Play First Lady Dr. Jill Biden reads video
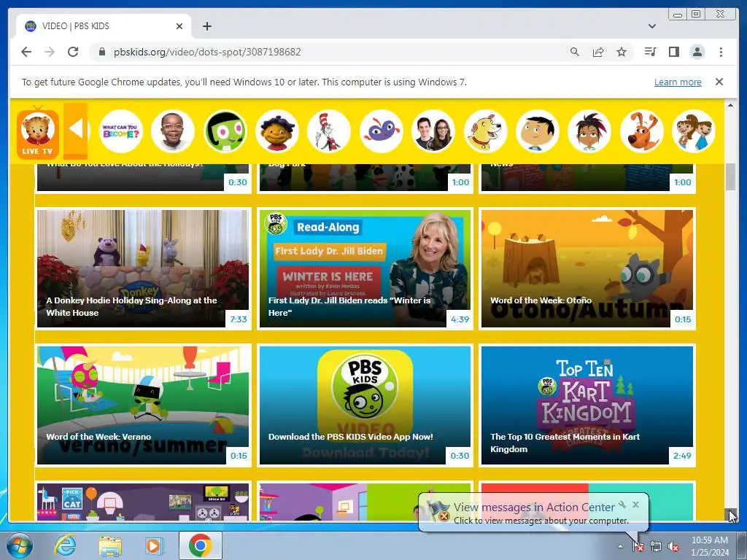 (x=365, y=268)
